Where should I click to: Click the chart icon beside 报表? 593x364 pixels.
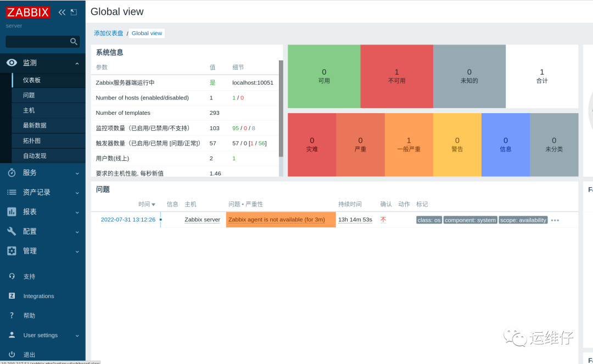[12, 212]
